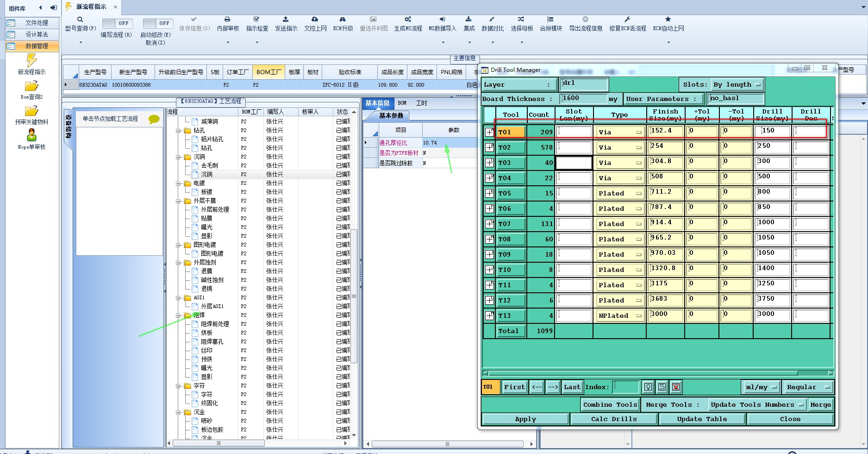Screen dimensions: 868x454
Task: Click the plus box for tool T13
Action: [489, 315]
